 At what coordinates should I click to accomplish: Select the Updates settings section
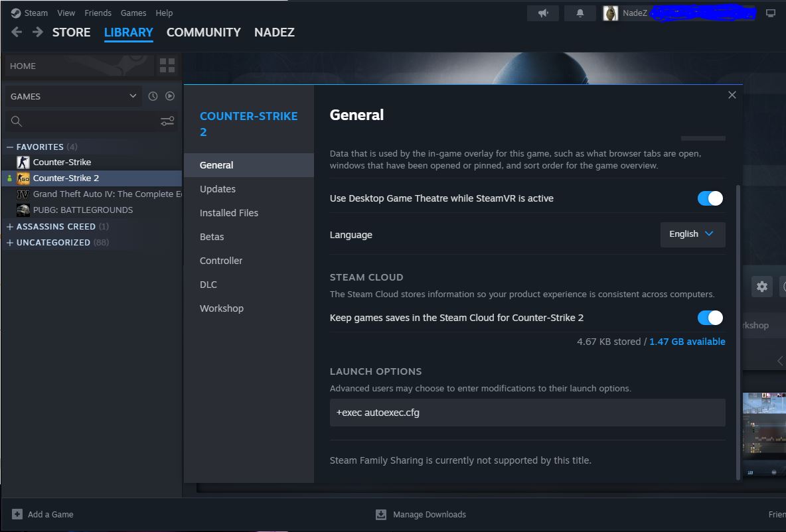[x=249, y=189]
